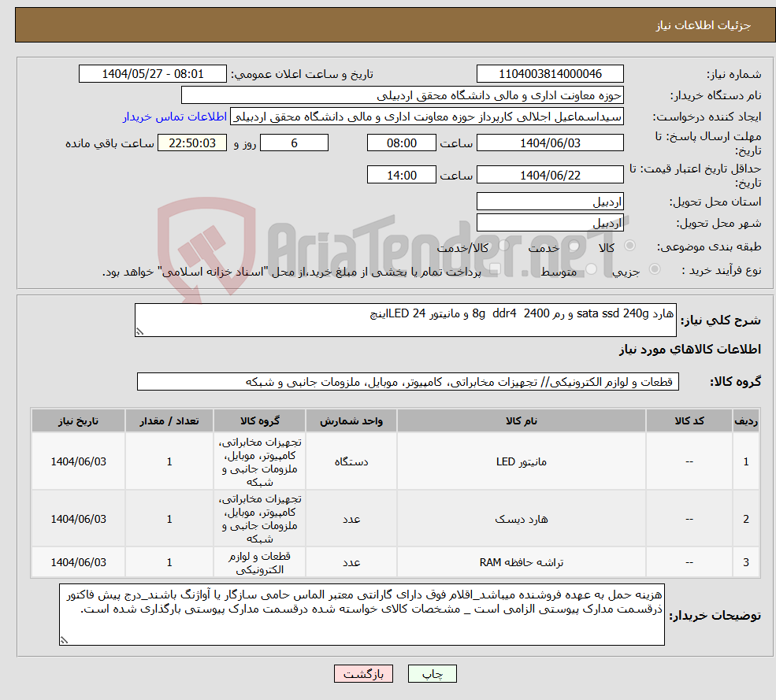This screenshot has height=700, width=776.
Task: Click the row number 3 cell
Action: click(x=746, y=562)
